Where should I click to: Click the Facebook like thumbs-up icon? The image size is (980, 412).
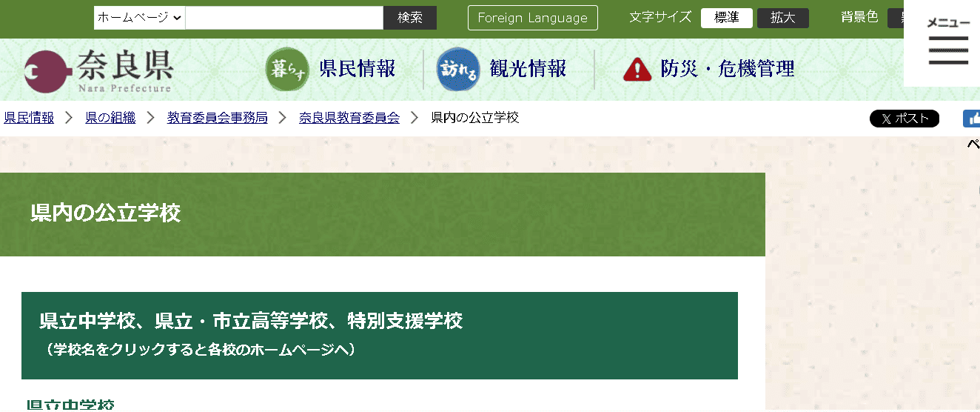(973, 119)
